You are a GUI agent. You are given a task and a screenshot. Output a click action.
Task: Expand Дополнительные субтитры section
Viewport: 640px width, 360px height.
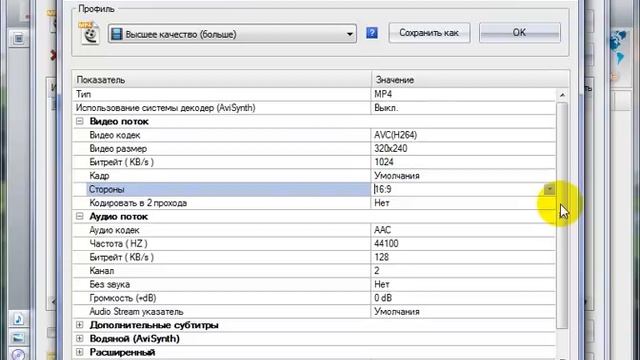pos(80,325)
